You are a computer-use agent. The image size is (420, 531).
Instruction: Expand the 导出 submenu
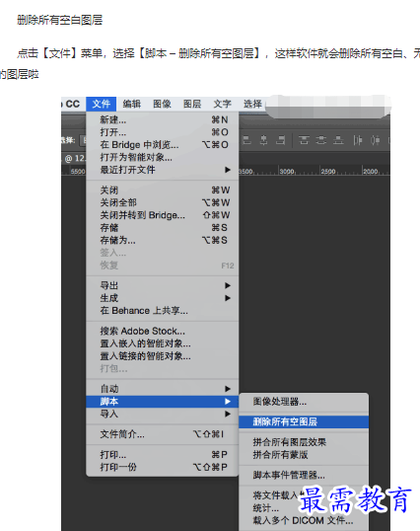tap(163, 286)
